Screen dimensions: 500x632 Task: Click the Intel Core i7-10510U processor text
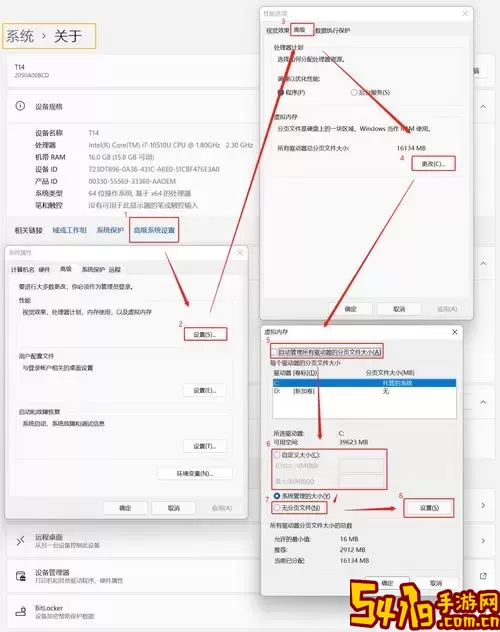tap(171, 145)
